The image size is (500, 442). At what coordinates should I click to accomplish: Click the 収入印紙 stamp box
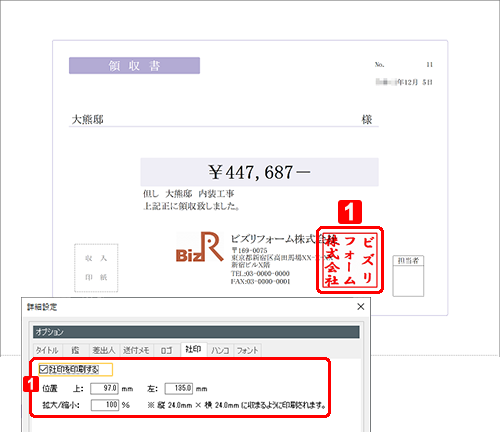click(x=96, y=268)
